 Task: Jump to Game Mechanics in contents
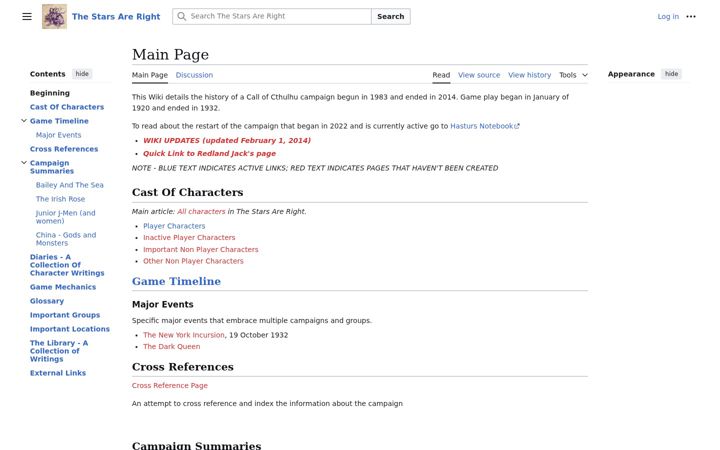[x=63, y=287]
